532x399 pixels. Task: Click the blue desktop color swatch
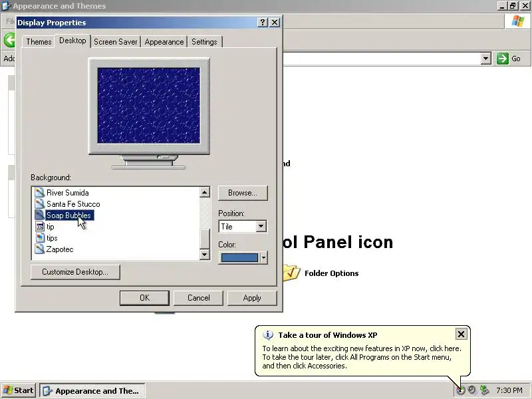(x=239, y=258)
